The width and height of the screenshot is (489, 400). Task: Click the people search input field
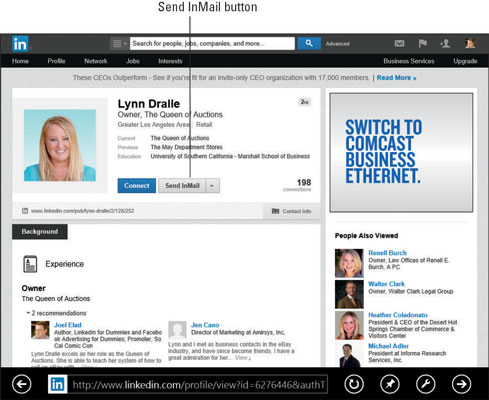(212, 44)
